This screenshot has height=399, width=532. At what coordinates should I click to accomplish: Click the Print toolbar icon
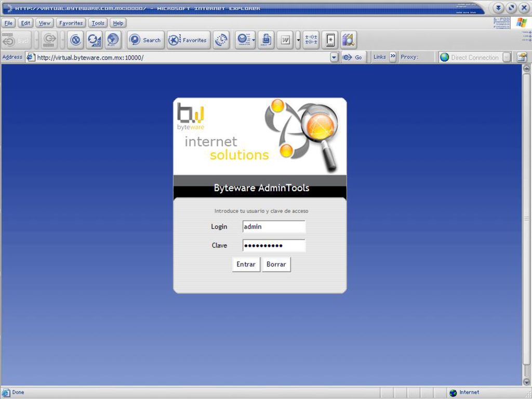click(266, 40)
